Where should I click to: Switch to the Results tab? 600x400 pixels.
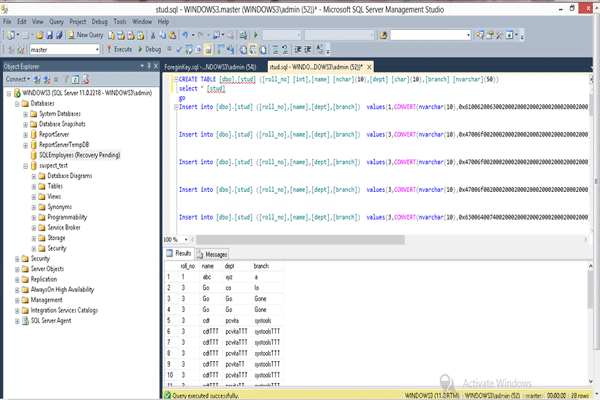(x=179, y=253)
